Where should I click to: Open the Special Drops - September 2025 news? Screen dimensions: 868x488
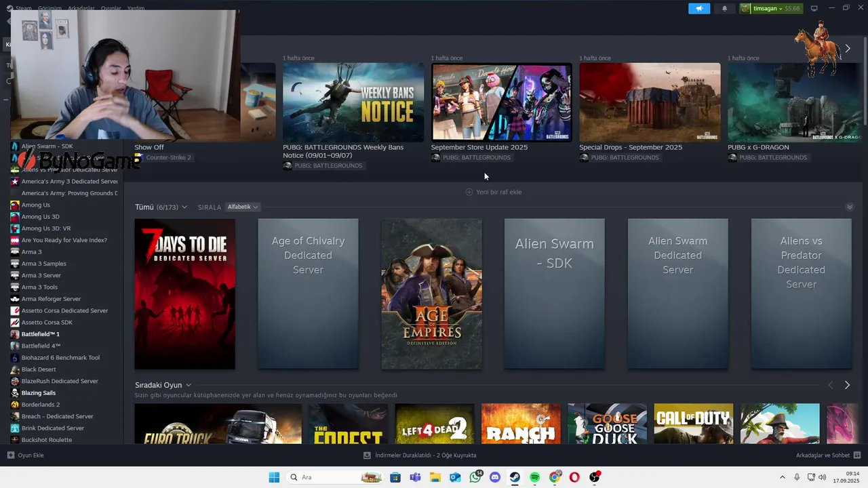pyautogui.click(x=650, y=102)
